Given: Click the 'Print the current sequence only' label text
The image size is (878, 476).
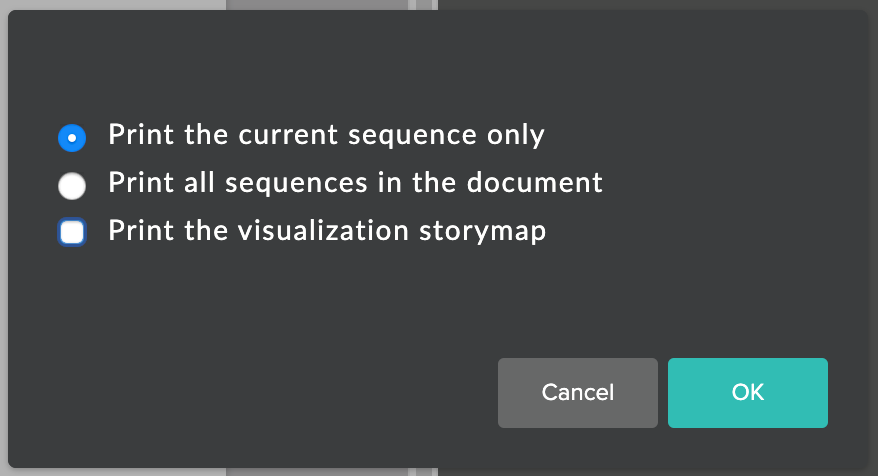Looking at the screenshot, I should 326,135.
